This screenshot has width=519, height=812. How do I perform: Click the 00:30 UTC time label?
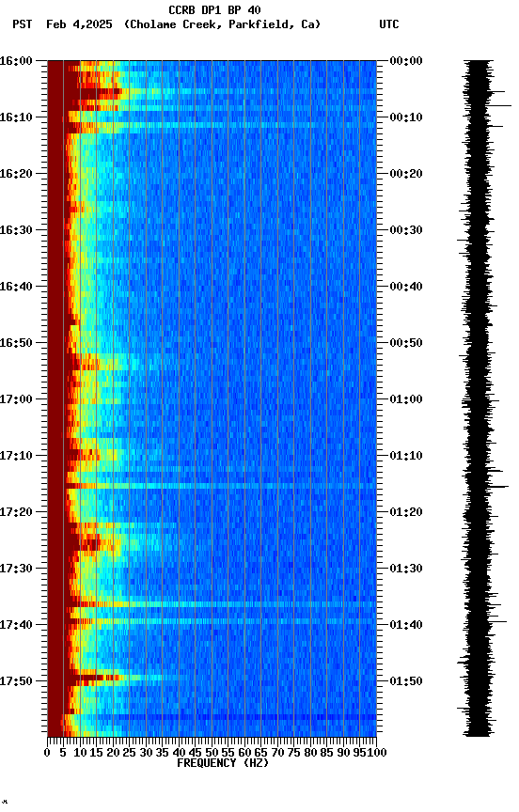coord(406,230)
